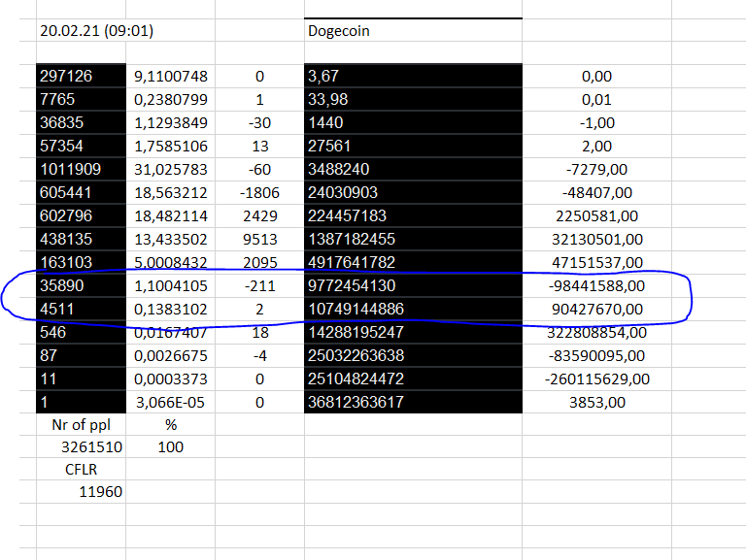This screenshot has width=746, height=560.
Task: Select the cell showing 27561
Action: pos(413,146)
